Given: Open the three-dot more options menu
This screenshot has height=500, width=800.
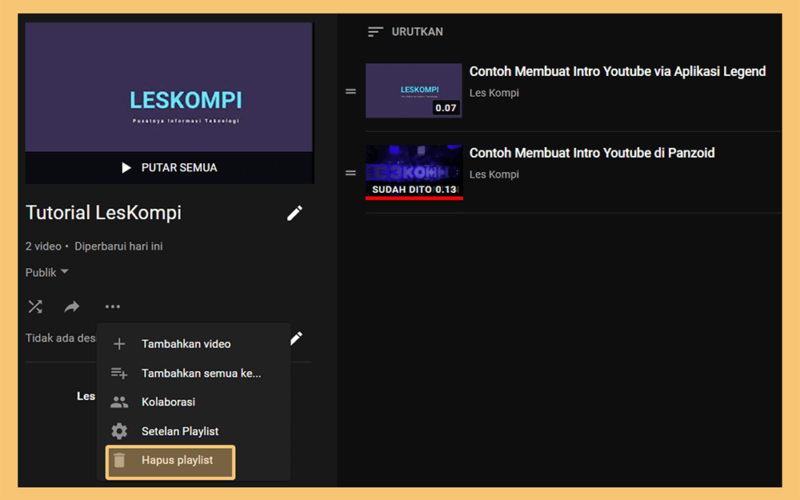Looking at the screenshot, I should 112,307.
